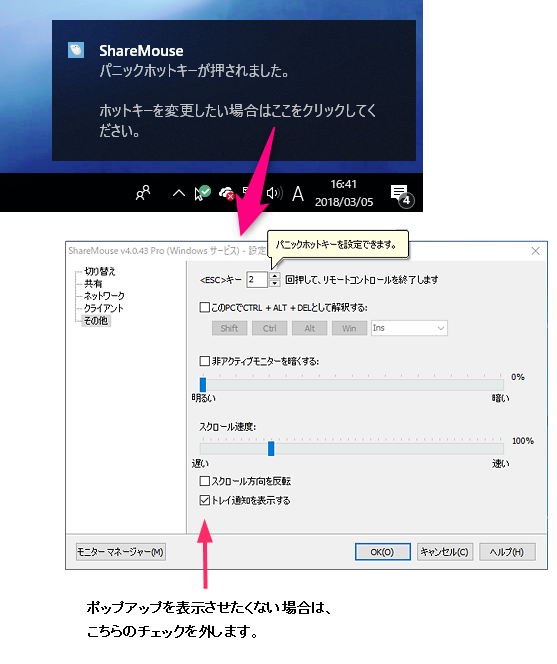The width and height of the screenshot is (557, 664).
Task: Toggle the Win modifier button
Action: click(349, 328)
